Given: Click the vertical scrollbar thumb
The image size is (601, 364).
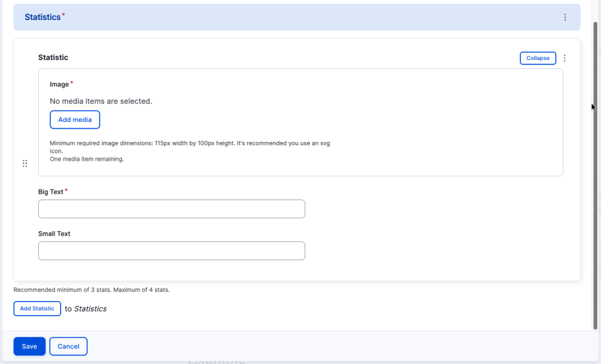Looking at the screenshot, I should click(x=595, y=175).
